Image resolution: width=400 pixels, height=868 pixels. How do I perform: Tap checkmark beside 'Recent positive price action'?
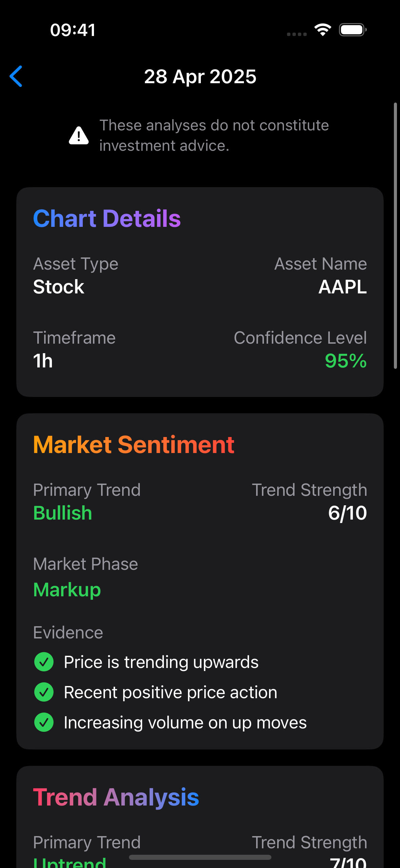(x=44, y=692)
